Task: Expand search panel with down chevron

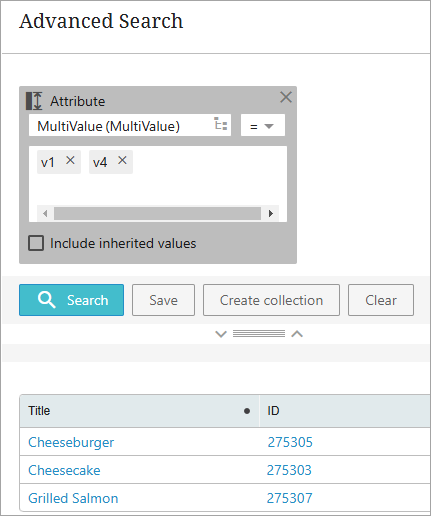Action: pyautogui.click(x=221, y=334)
